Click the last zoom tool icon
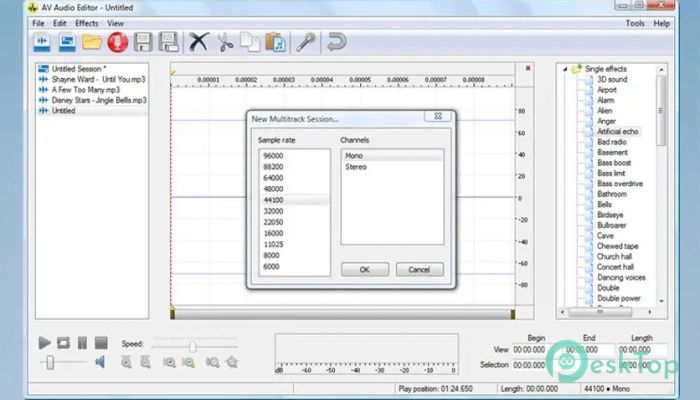This screenshot has height=400, width=700. pos(232,362)
